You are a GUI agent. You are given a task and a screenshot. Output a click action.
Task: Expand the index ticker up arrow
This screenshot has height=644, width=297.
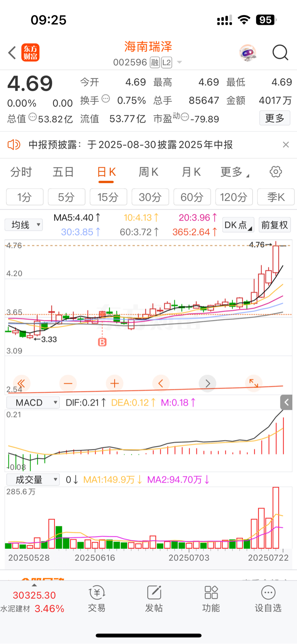click(x=34, y=585)
